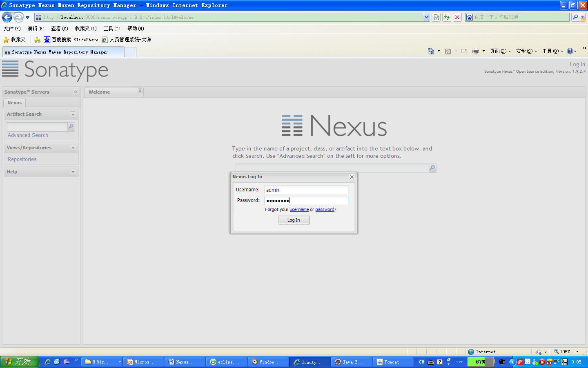Image resolution: width=588 pixels, height=368 pixels.
Task: Collapse the Artifact Search section
Action: [73, 114]
